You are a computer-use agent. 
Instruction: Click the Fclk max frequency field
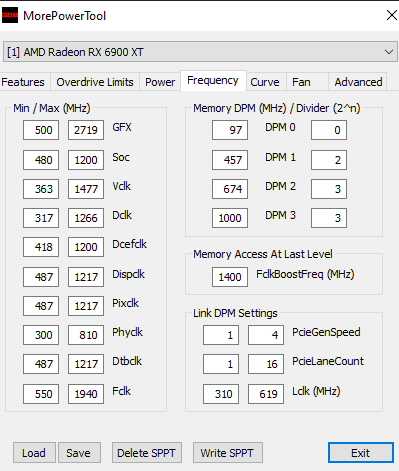86,394
